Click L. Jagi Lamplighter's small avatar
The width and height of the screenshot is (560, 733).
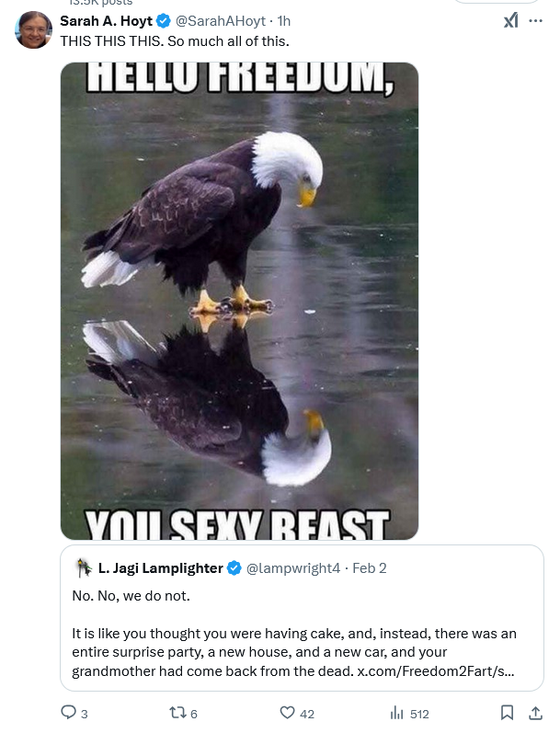tap(85, 568)
